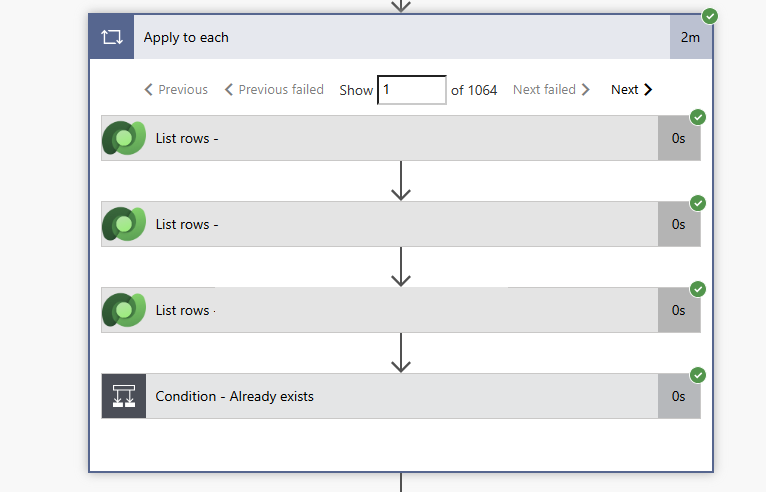Click the Show label text
766x492 pixels.
pos(356,90)
